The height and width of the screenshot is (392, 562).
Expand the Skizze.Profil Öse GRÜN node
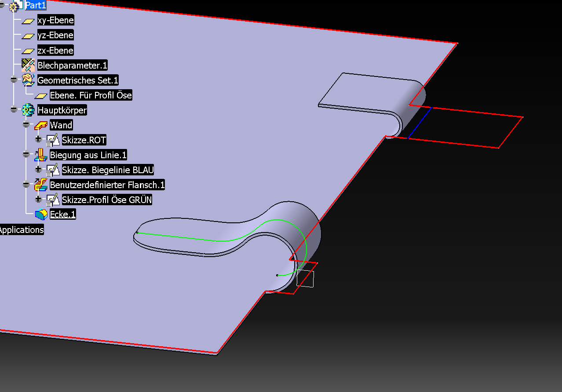38,199
